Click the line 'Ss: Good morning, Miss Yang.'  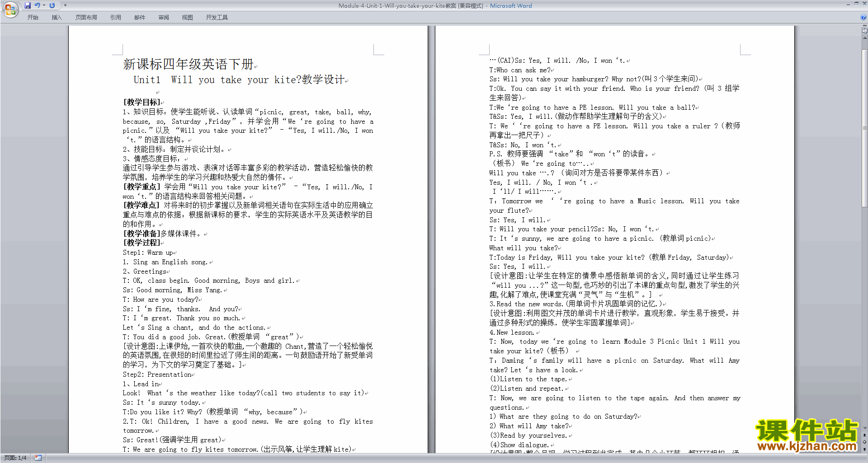(172, 290)
